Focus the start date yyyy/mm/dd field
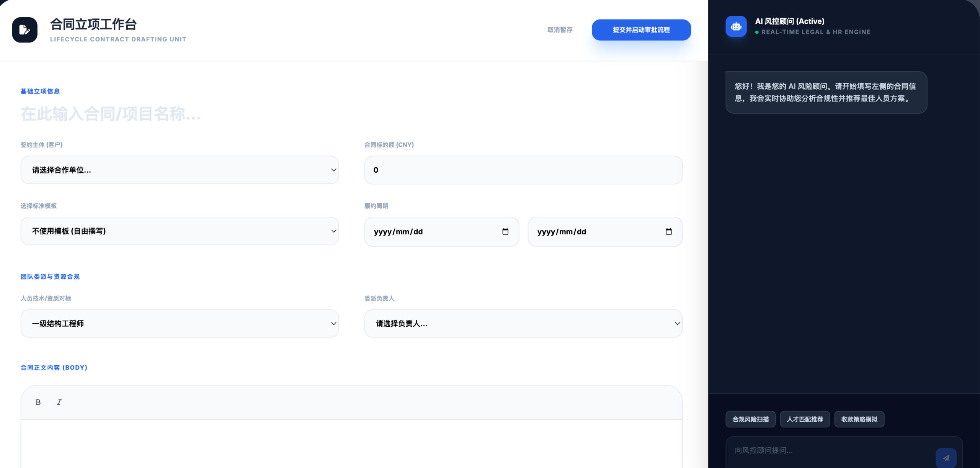 tap(442, 232)
